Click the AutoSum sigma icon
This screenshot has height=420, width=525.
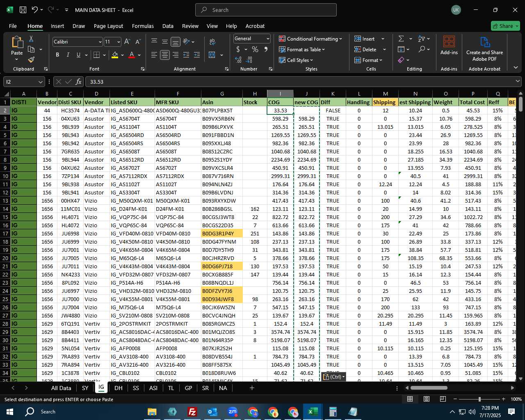pyautogui.click(x=401, y=39)
